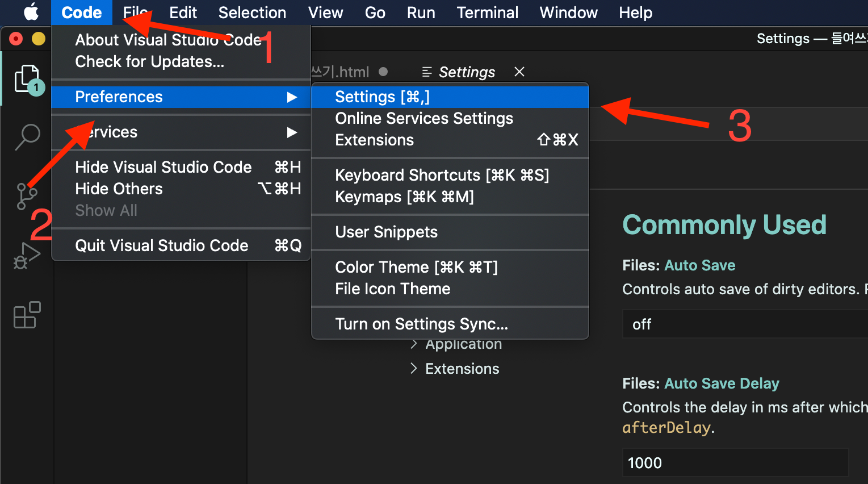Expand the Services submenu arrow

point(292,132)
